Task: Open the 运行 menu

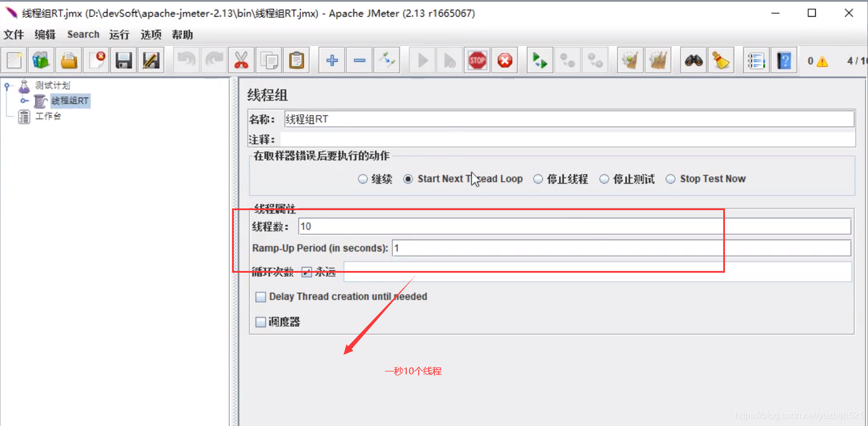Action: point(119,34)
